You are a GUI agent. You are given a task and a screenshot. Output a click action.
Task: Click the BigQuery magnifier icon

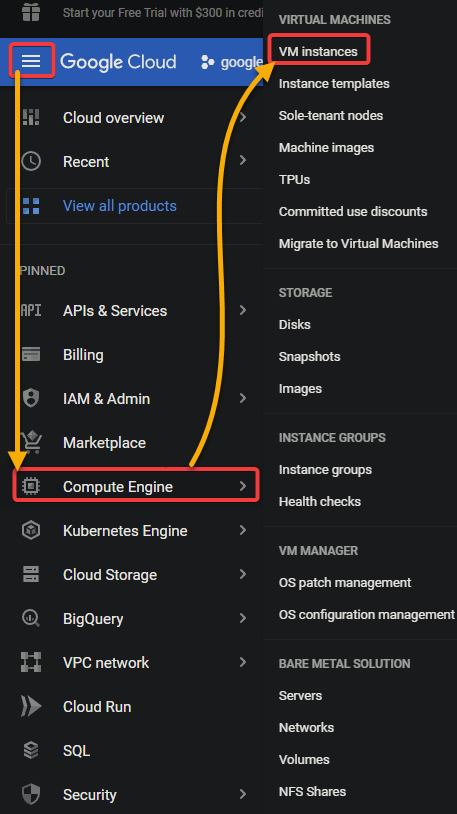(31, 618)
